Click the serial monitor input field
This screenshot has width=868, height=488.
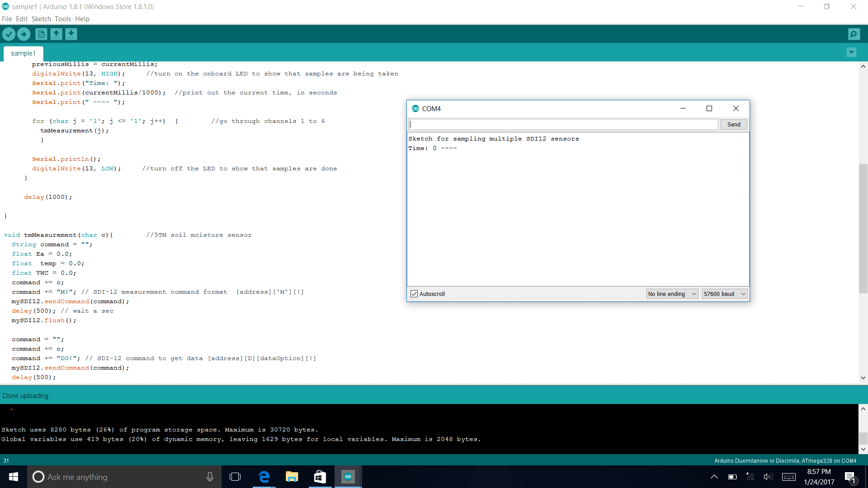(x=563, y=125)
